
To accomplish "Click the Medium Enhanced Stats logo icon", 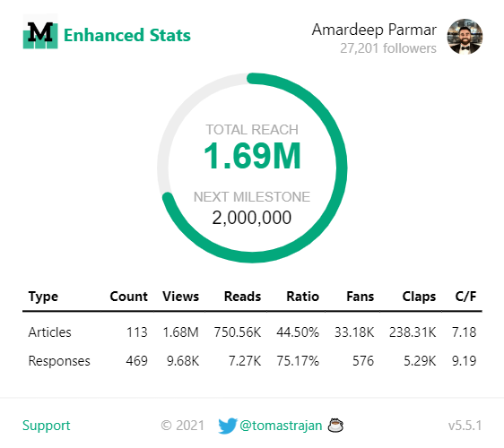I will point(40,31).
